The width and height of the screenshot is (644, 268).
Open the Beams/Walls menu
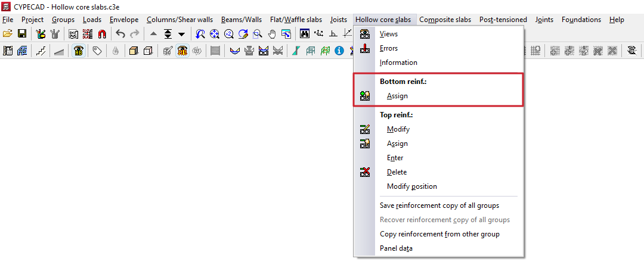tap(241, 20)
